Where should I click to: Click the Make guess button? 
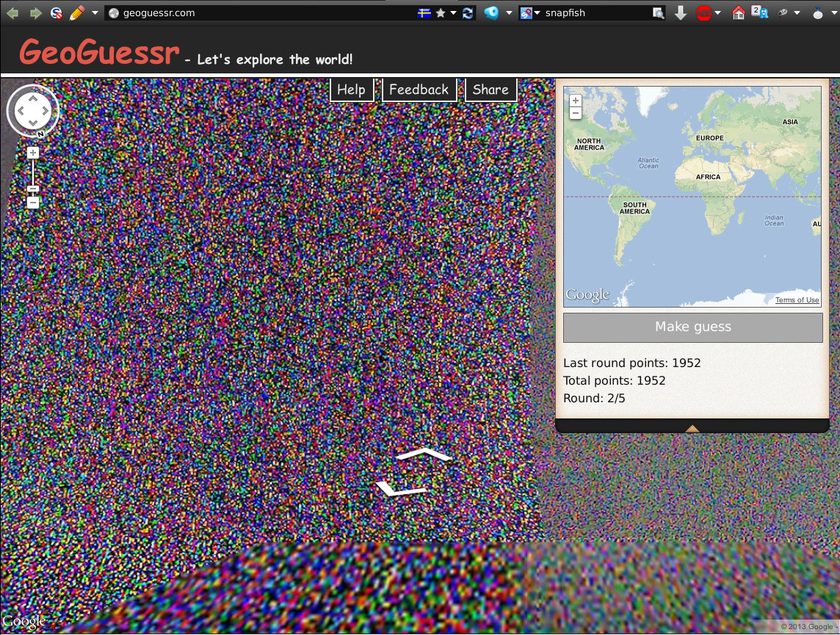tap(693, 327)
